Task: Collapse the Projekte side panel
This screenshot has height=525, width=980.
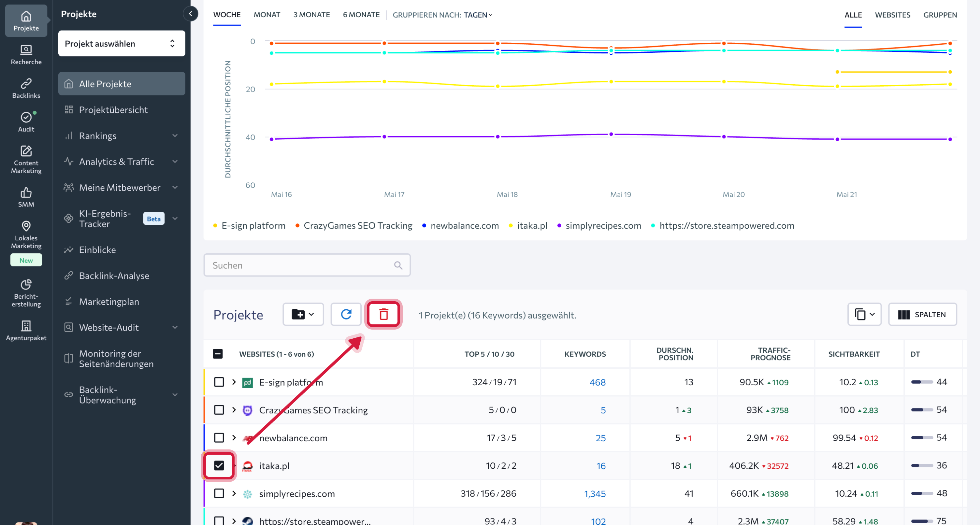Action: [x=190, y=14]
